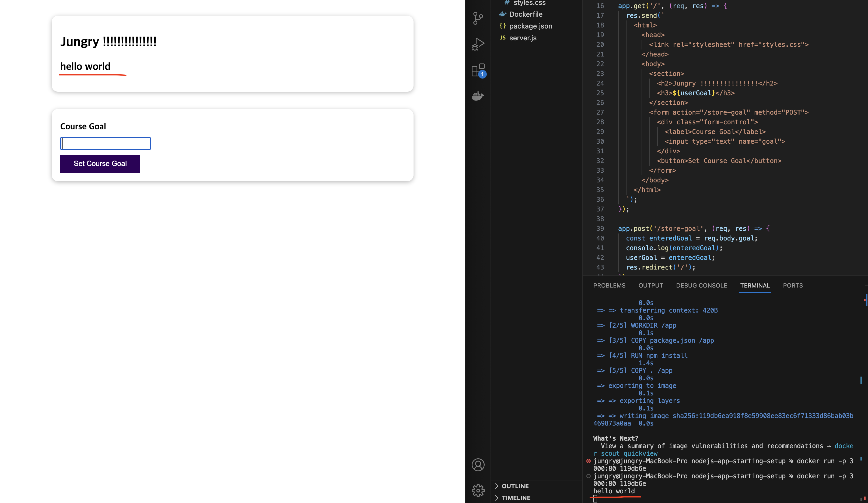The width and height of the screenshot is (868, 503).
Task: Click the 'What's Next?' text in the terminal
Action: 615,438
